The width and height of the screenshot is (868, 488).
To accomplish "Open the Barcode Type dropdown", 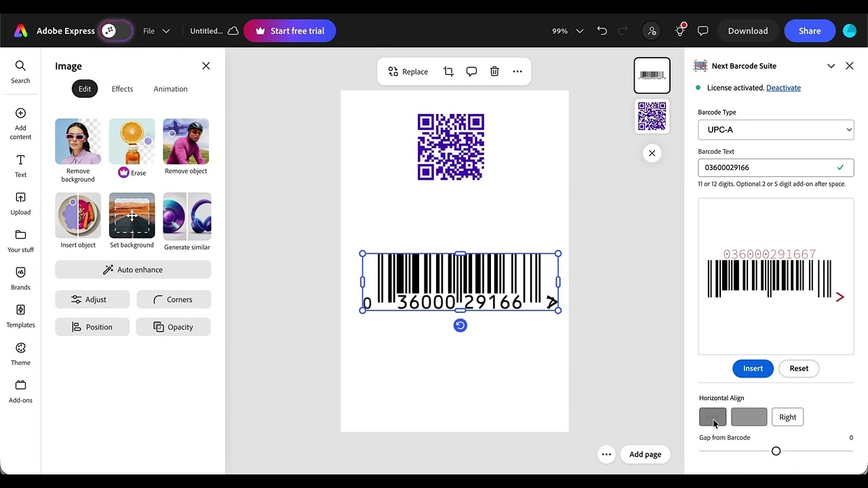I will tap(776, 129).
